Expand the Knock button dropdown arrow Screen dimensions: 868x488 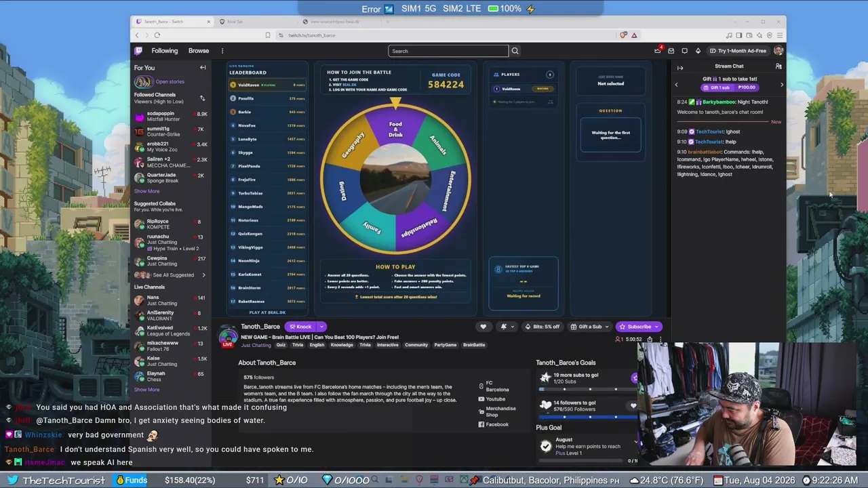[x=321, y=327]
